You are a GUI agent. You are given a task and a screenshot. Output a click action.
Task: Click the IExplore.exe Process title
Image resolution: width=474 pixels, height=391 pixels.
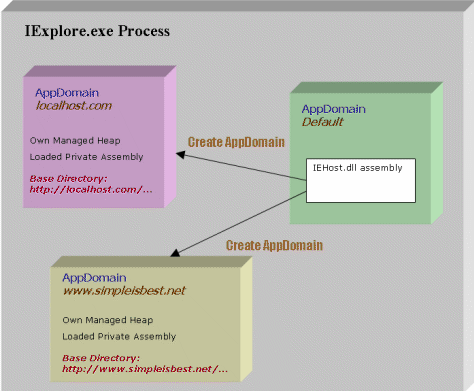pos(97,31)
